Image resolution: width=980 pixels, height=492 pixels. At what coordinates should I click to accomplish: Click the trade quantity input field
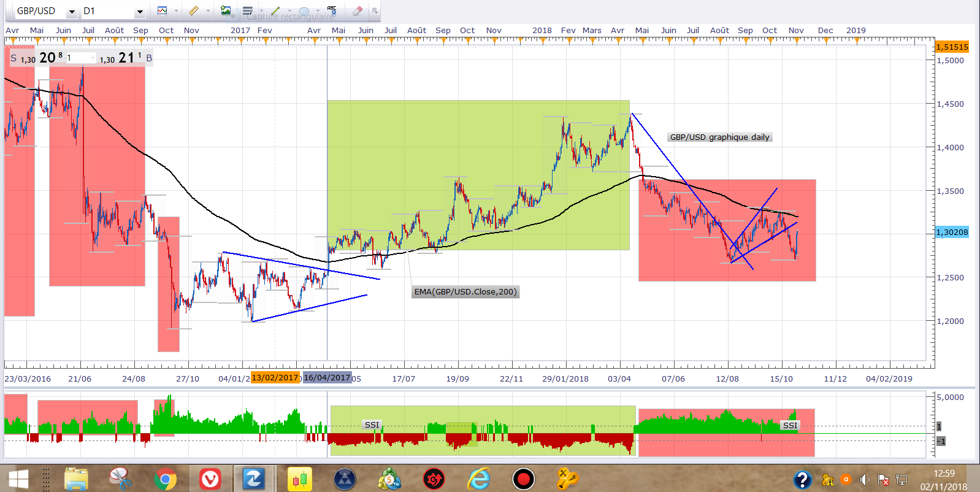[80, 58]
